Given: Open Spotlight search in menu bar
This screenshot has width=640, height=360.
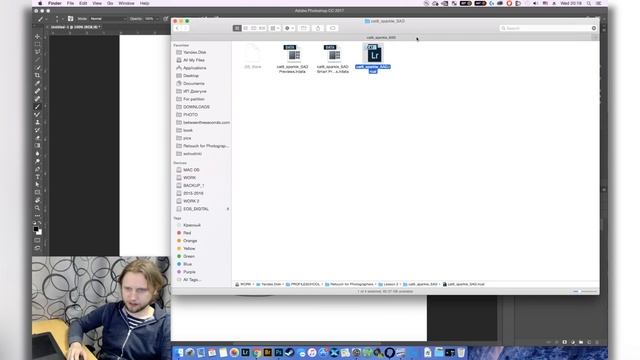Looking at the screenshot, I should (x=589, y=3).
